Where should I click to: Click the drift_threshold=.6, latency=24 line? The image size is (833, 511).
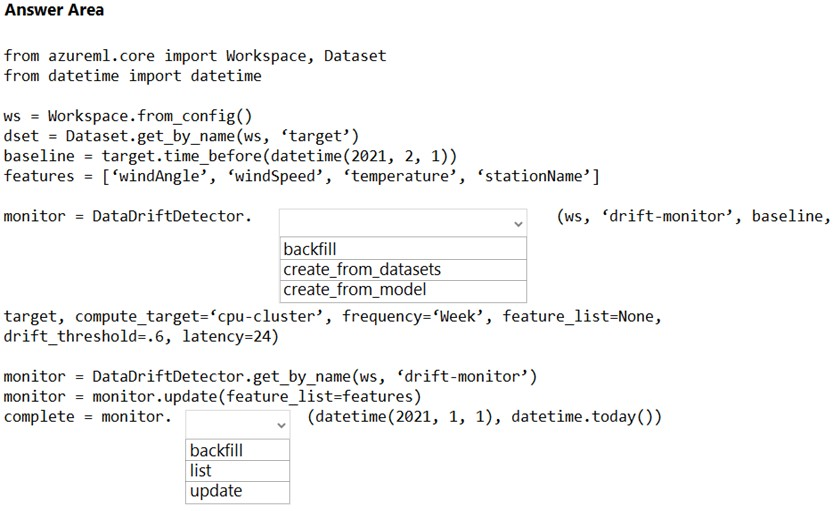point(141,337)
